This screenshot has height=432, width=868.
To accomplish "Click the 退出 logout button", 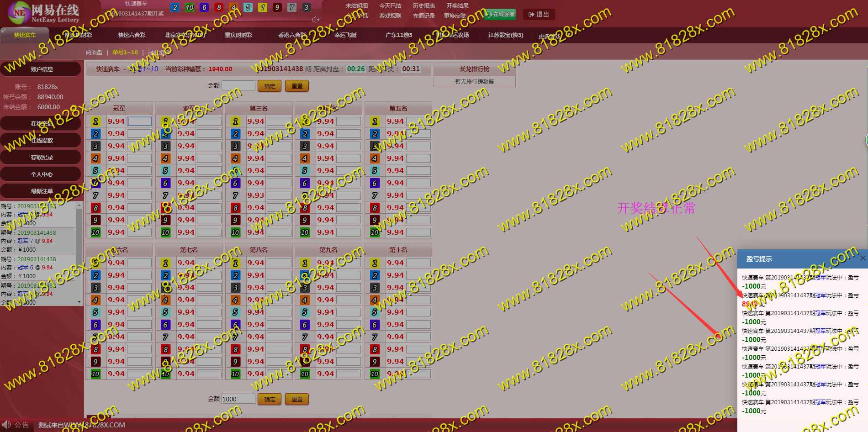I will (539, 15).
